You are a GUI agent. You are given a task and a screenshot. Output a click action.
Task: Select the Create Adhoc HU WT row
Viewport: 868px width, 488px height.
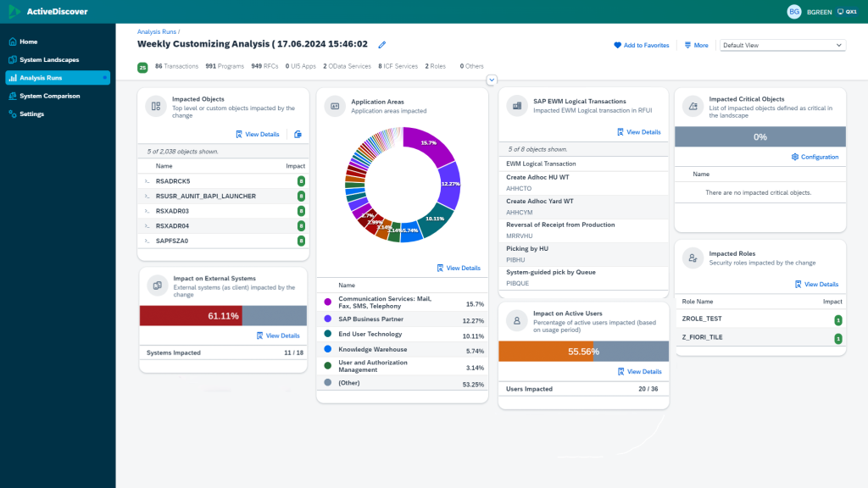(x=583, y=183)
